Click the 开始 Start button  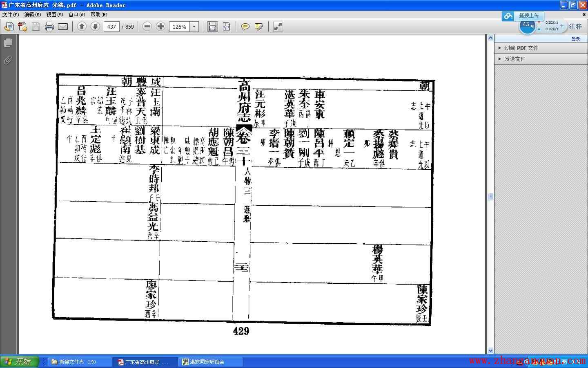(19, 362)
